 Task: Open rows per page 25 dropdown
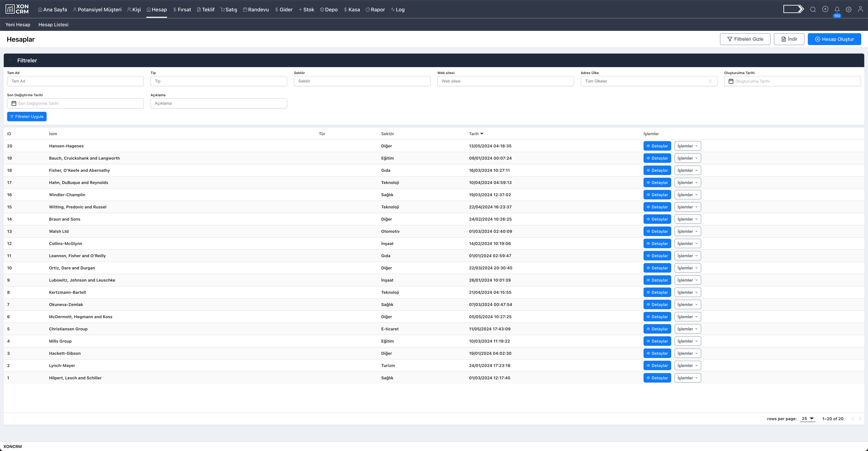pos(807,419)
